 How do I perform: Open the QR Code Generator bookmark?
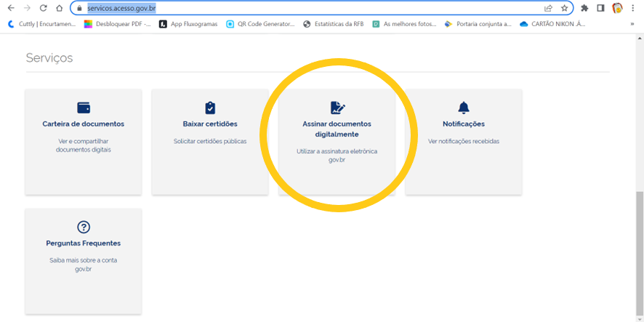(260, 23)
